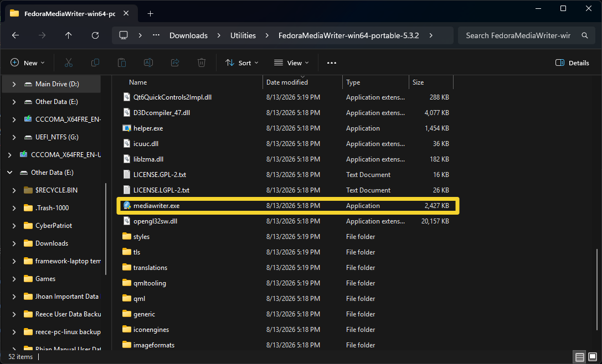Select the FedoraMediaWriter window tab
The width and height of the screenshot is (602, 364).
71,13
